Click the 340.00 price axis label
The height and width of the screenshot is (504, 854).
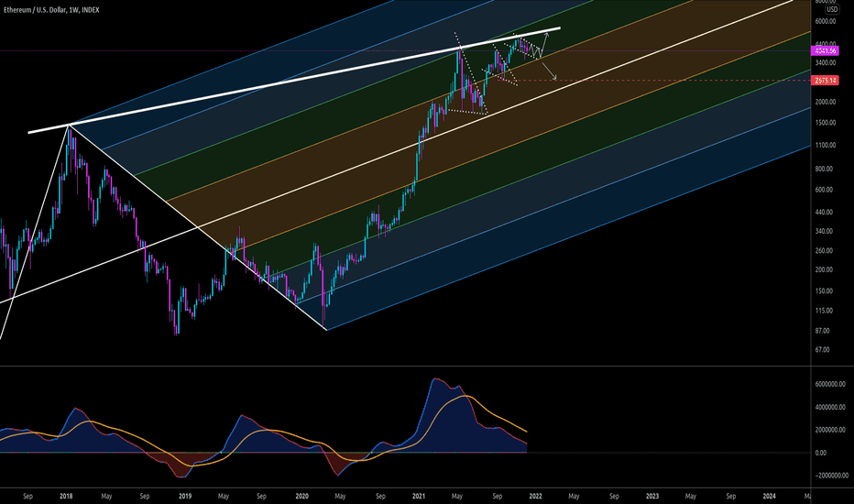824,231
